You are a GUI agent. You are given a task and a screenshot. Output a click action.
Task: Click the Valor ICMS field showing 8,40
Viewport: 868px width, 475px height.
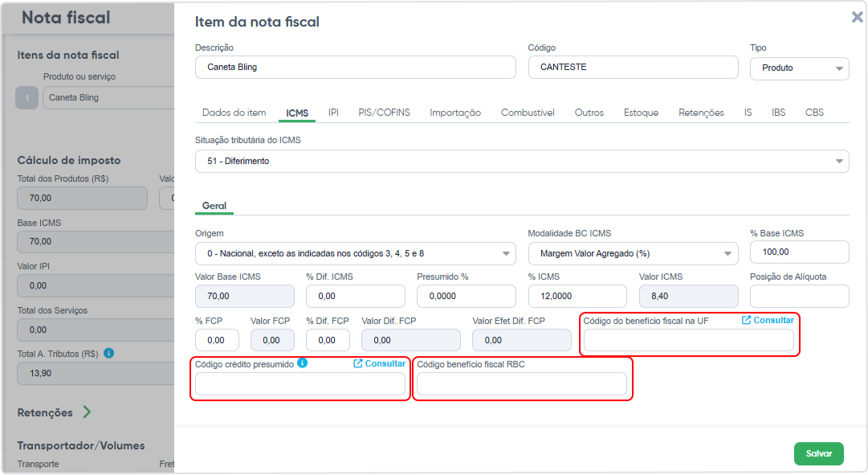[x=689, y=296]
